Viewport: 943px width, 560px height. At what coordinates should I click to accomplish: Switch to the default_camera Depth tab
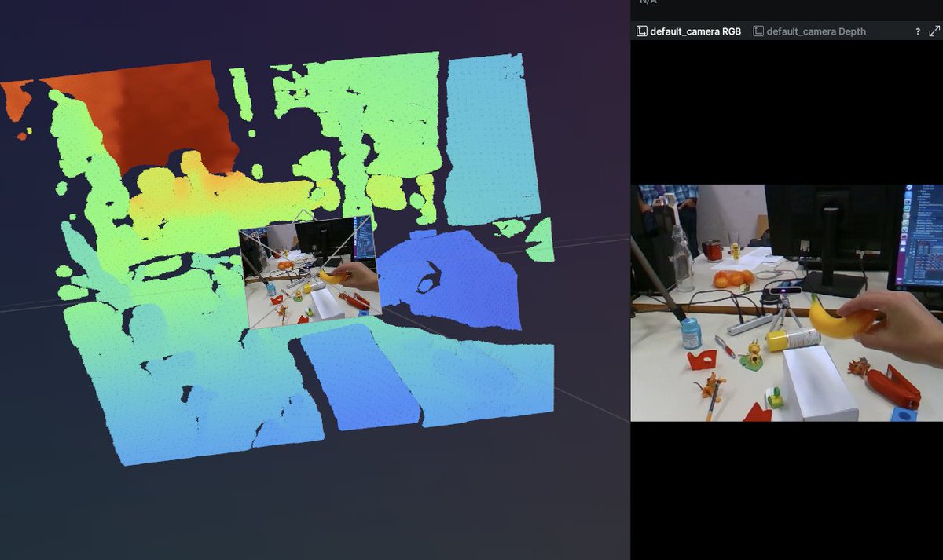(x=809, y=31)
